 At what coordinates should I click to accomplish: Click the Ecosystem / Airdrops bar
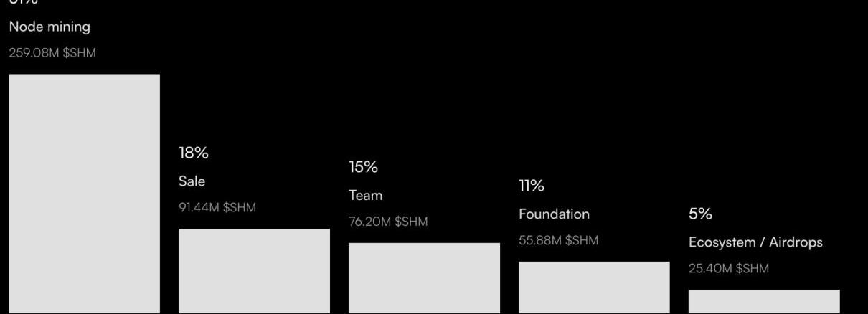pos(764,301)
